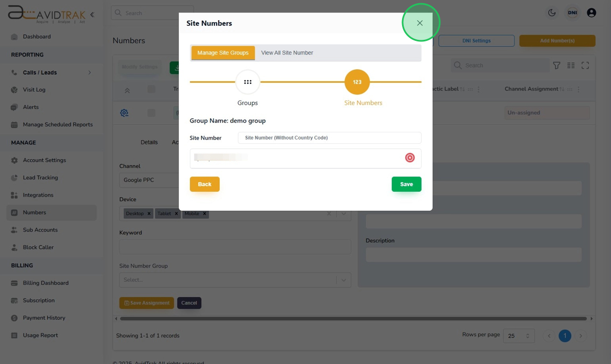Expand the Calls / Leads submenu arrow
The width and height of the screenshot is (611, 364).
pyautogui.click(x=89, y=72)
